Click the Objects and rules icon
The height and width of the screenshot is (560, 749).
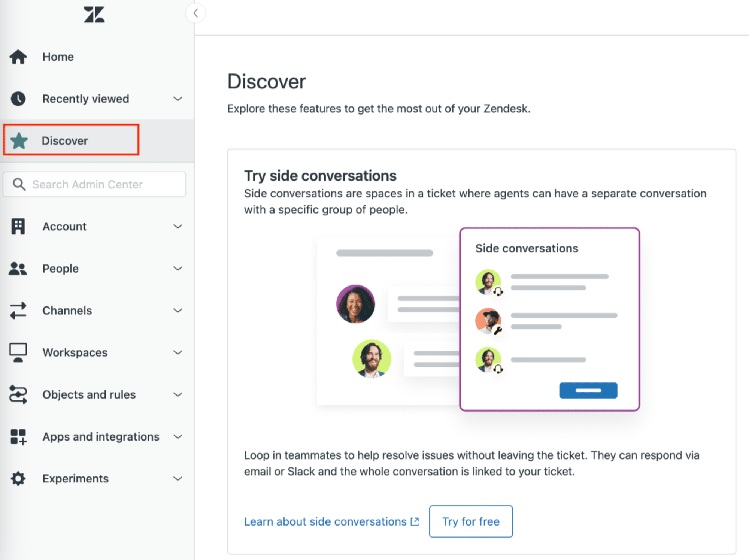click(x=21, y=394)
